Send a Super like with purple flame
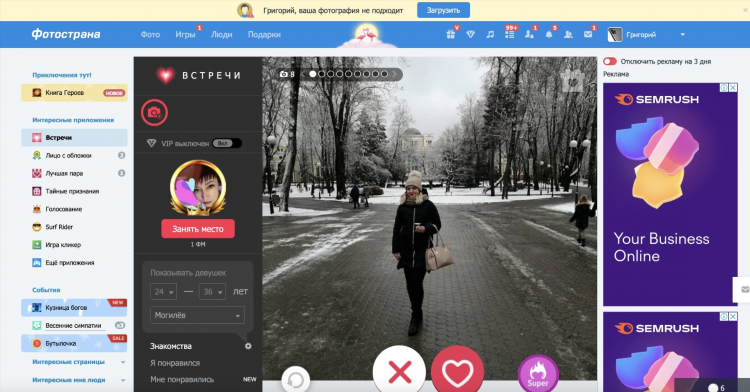Image resolution: width=750 pixels, height=392 pixels. click(x=538, y=374)
